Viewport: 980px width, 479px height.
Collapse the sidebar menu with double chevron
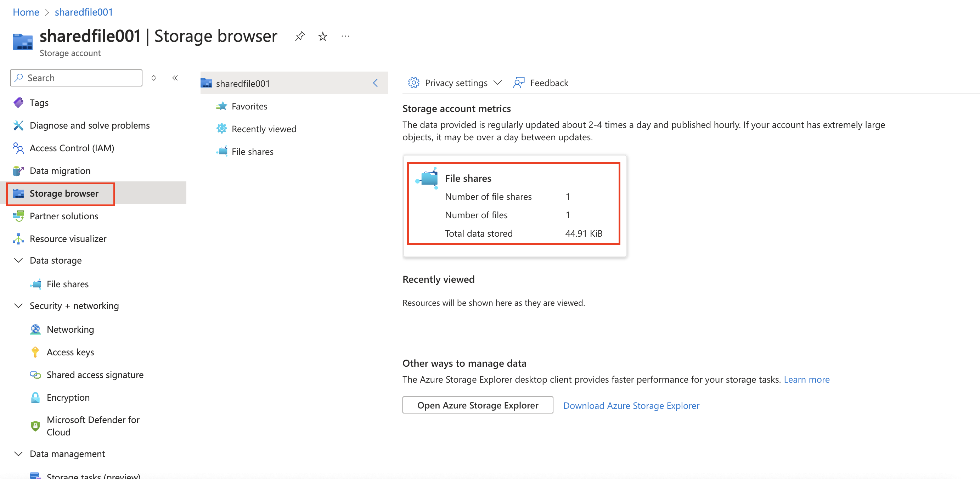175,78
